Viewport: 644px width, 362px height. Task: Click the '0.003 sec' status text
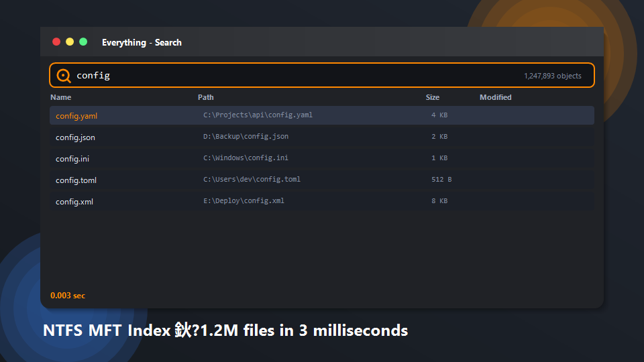(x=68, y=296)
